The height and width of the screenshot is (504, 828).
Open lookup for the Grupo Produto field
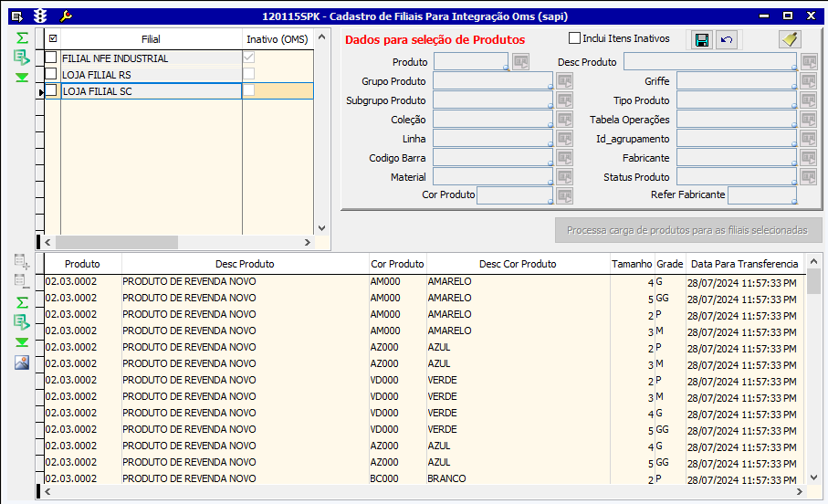(565, 81)
